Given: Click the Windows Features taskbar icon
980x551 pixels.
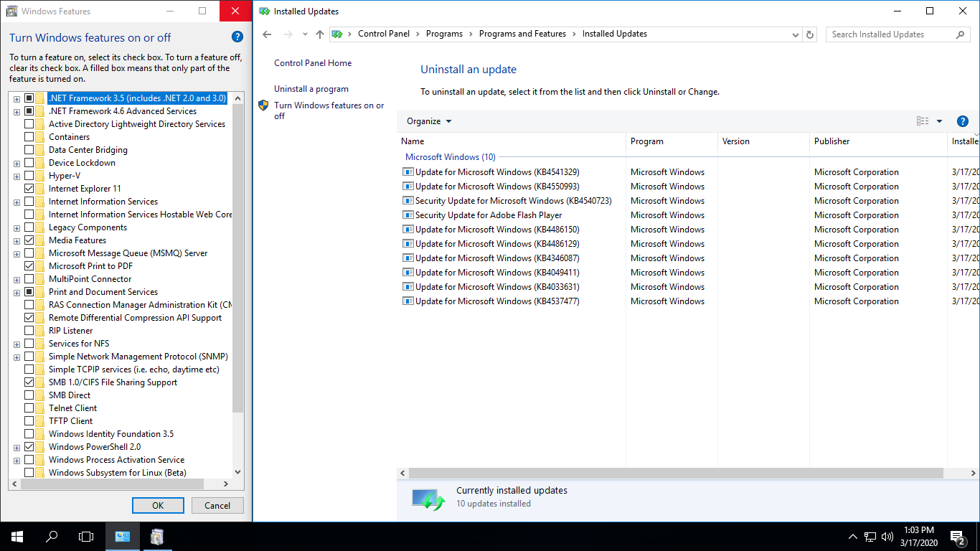Looking at the screenshot, I should click(x=157, y=536).
